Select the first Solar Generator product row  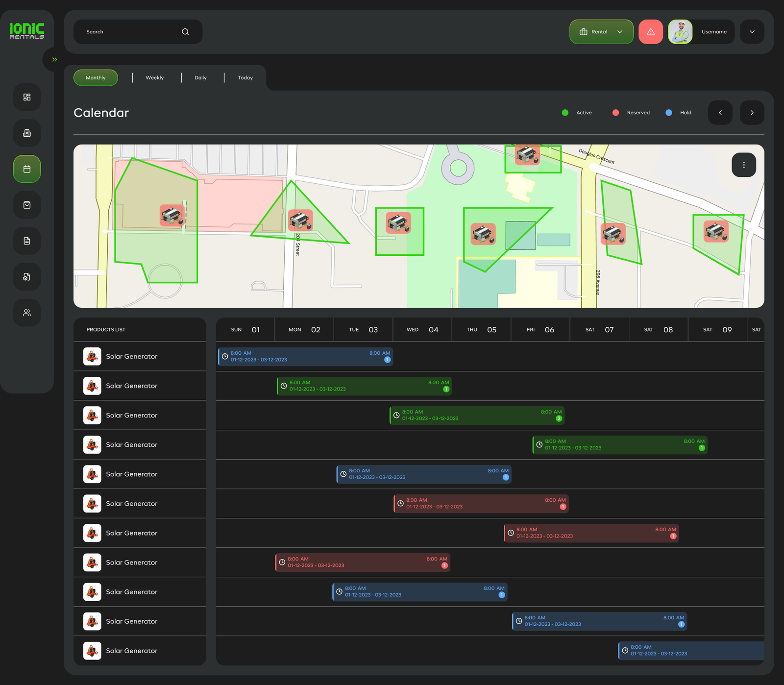[140, 357]
